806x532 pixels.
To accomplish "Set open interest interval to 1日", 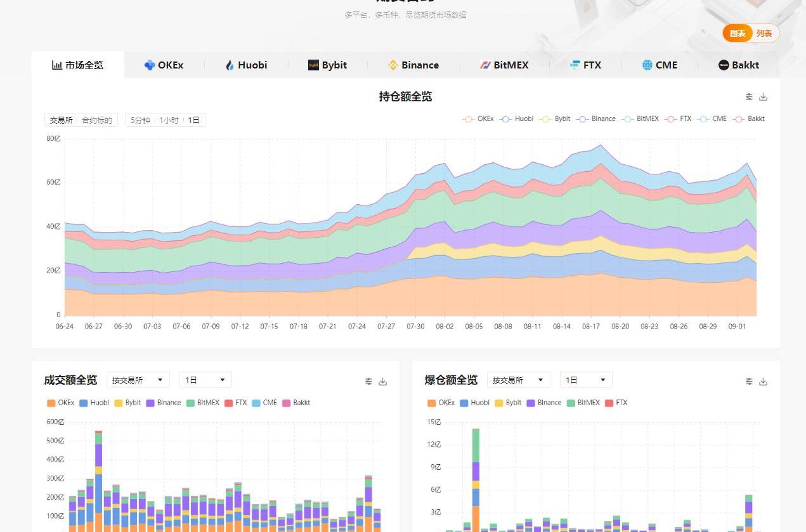I will (x=194, y=120).
